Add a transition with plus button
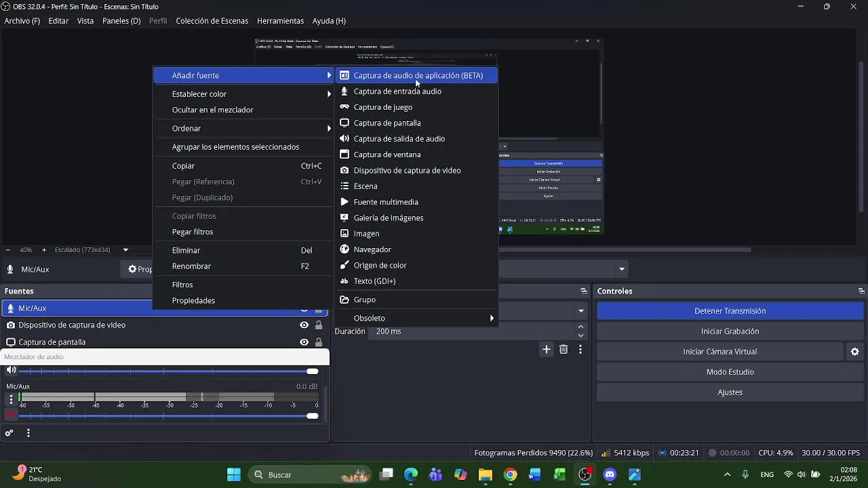The width and height of the screenshot is (868, 488). tap(546, 350)
